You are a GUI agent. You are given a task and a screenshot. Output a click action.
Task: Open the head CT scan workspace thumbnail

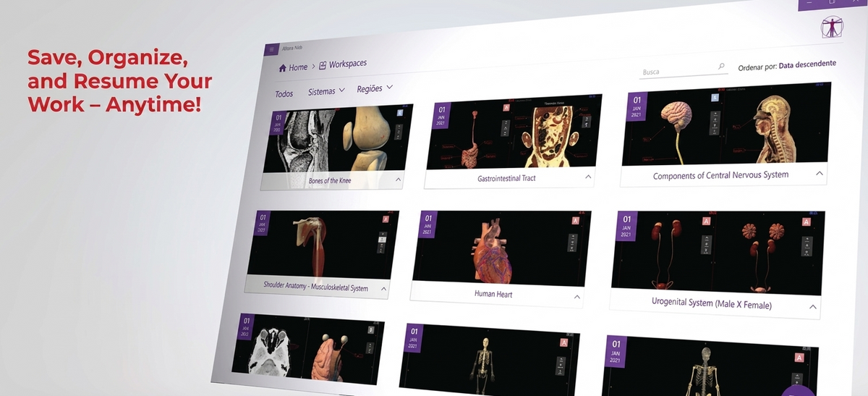click(307, 350)
